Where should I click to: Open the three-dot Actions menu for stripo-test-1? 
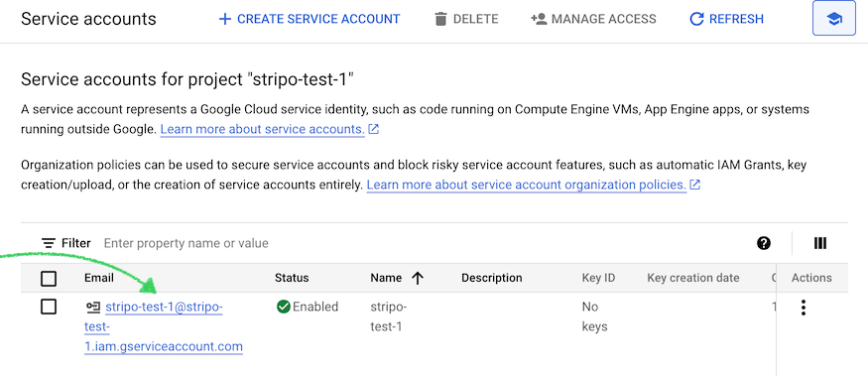[804, 308]
